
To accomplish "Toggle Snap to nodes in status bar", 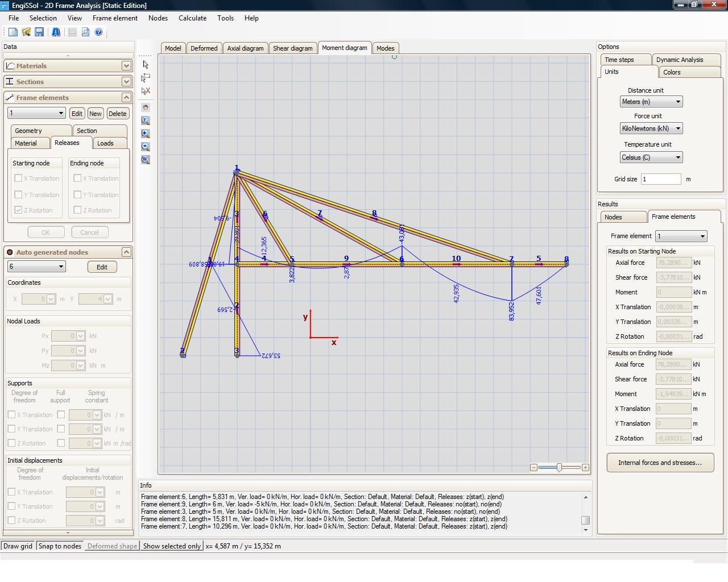I will point(60,546).
